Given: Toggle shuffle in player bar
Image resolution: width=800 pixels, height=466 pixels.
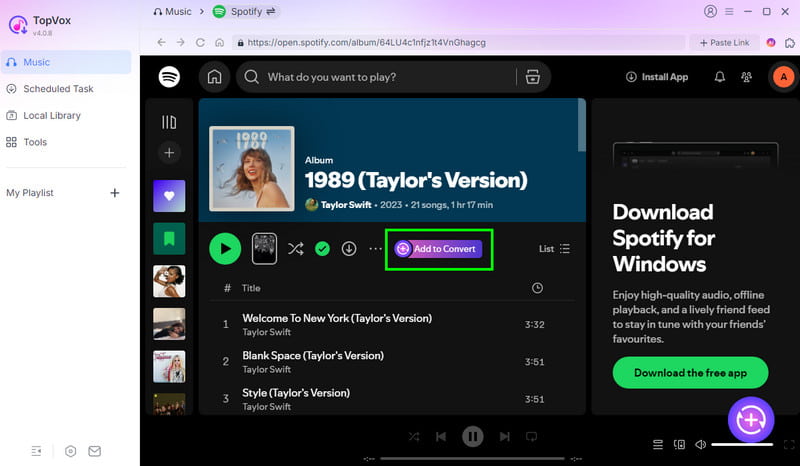Looking at the screenshot, I should click(x=414, y=436).
